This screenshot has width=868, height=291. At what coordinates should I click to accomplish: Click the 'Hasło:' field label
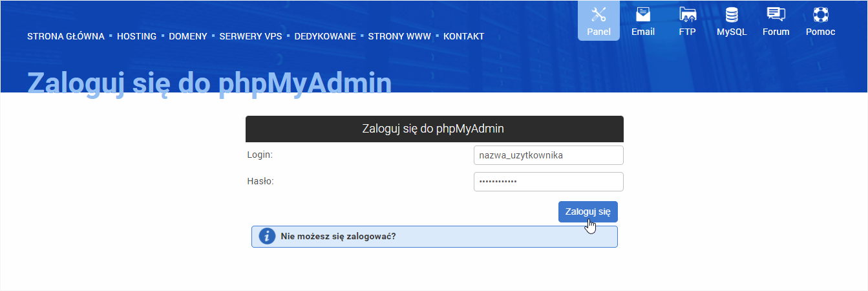[x=260, y=181]
